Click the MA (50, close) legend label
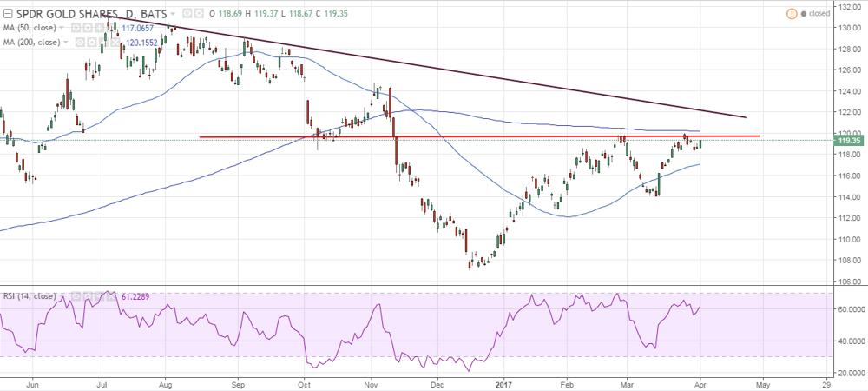Image resolution: width=868 pixels, height=391 pixels. pyautogui.click(x=30, y=28)
